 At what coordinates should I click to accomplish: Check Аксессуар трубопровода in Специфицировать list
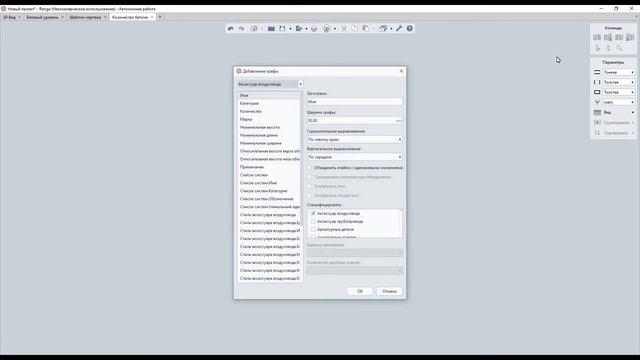313,221
